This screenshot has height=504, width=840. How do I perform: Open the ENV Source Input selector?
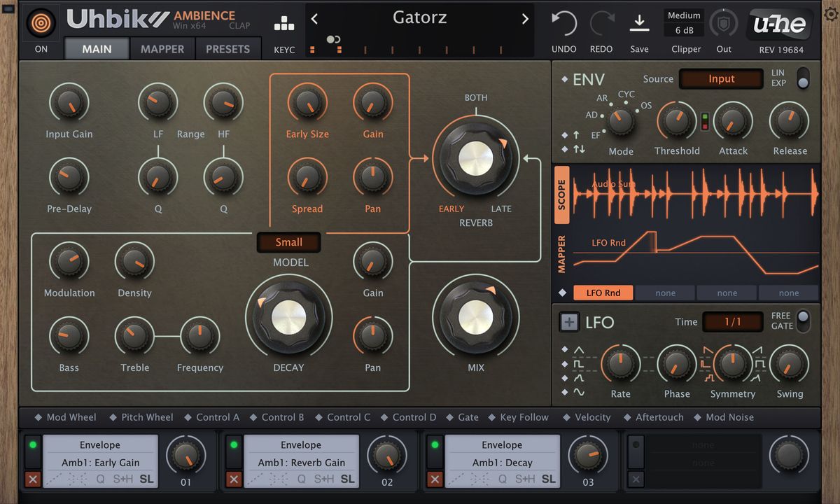click(x=721, y=79)
